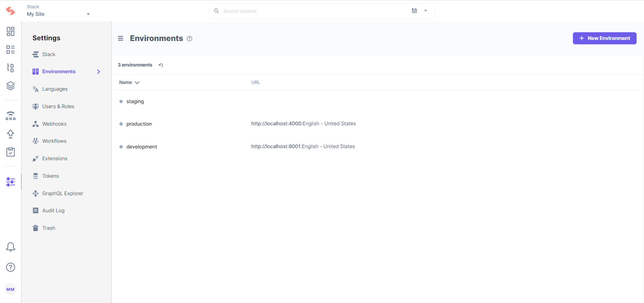Open notifications with the bell icon
The image size is (644, 303).
(x=10, y=247)
